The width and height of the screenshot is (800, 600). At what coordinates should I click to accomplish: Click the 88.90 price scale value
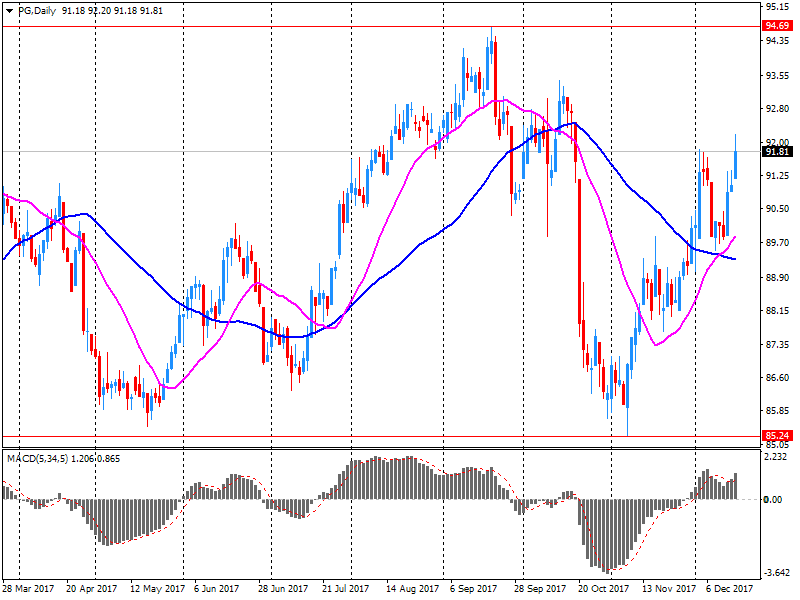(777, 278)
